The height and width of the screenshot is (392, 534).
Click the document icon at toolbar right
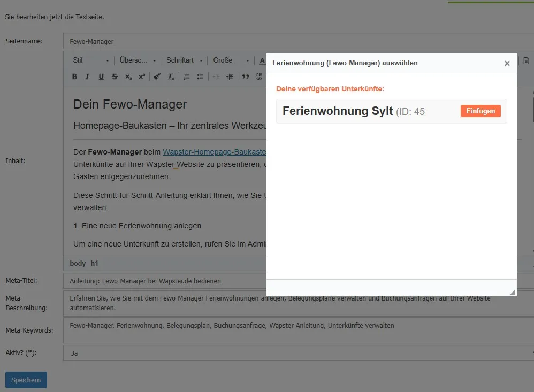click(x=526, y=61)
